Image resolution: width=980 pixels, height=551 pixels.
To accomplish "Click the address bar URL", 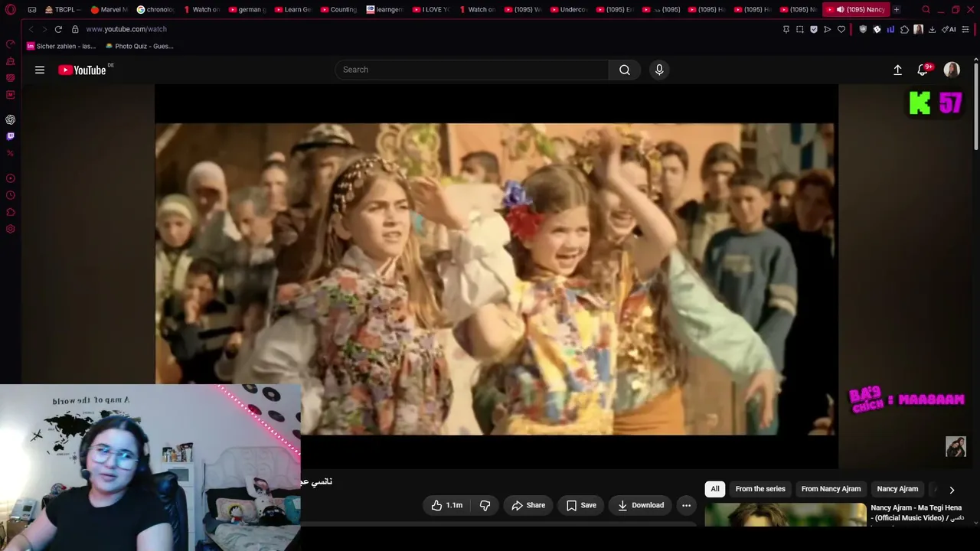I will 126,29.
